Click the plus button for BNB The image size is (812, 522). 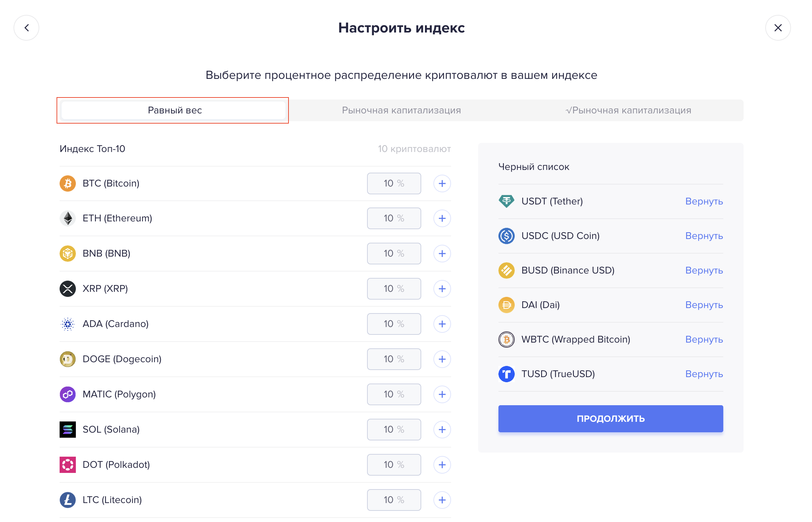click(442, 254)
